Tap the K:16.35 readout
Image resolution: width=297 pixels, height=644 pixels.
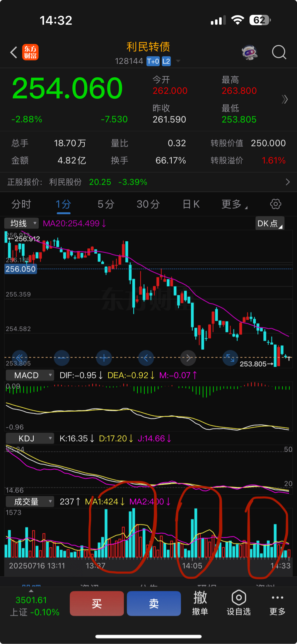(x=77, y=438)
